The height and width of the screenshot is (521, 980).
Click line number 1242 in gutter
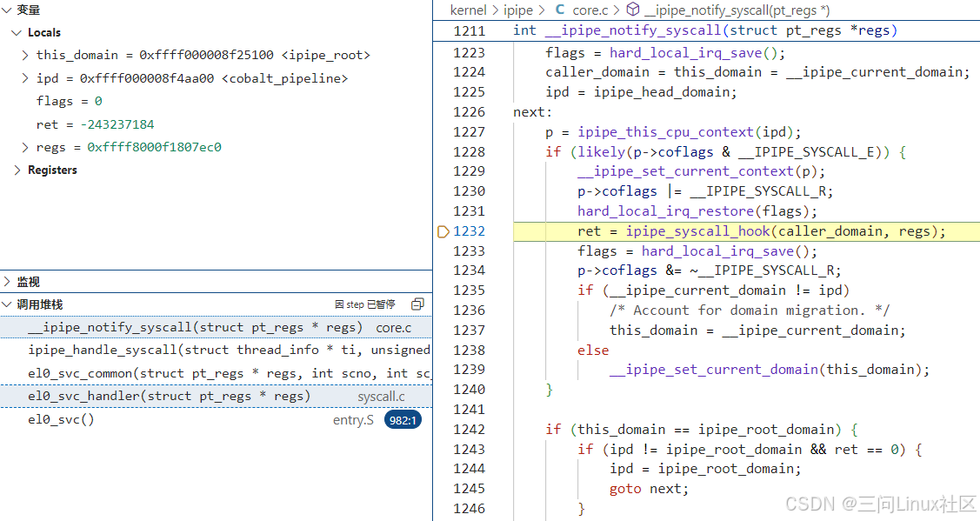(470, 430)
